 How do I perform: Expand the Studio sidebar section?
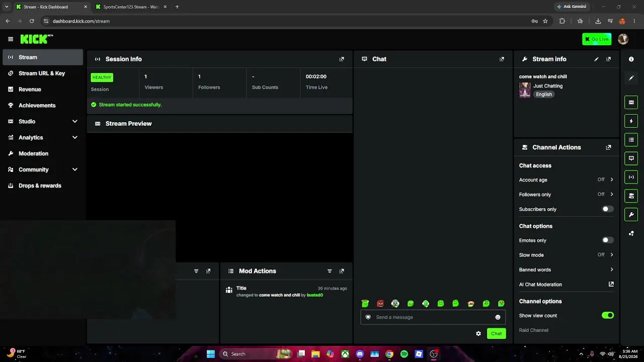point(43,121)
